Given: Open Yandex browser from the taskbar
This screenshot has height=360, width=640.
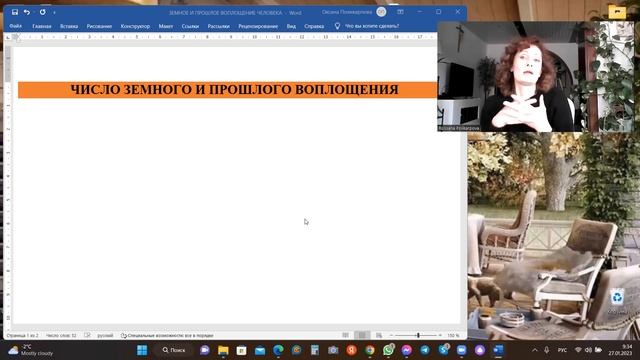Looking at the screenshot, I should 351,350.
